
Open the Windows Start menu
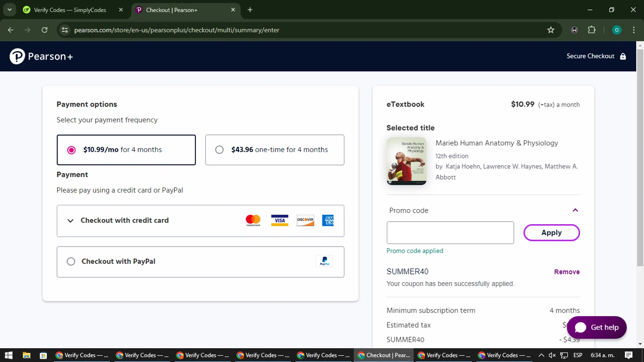click(x=9, y=355)
